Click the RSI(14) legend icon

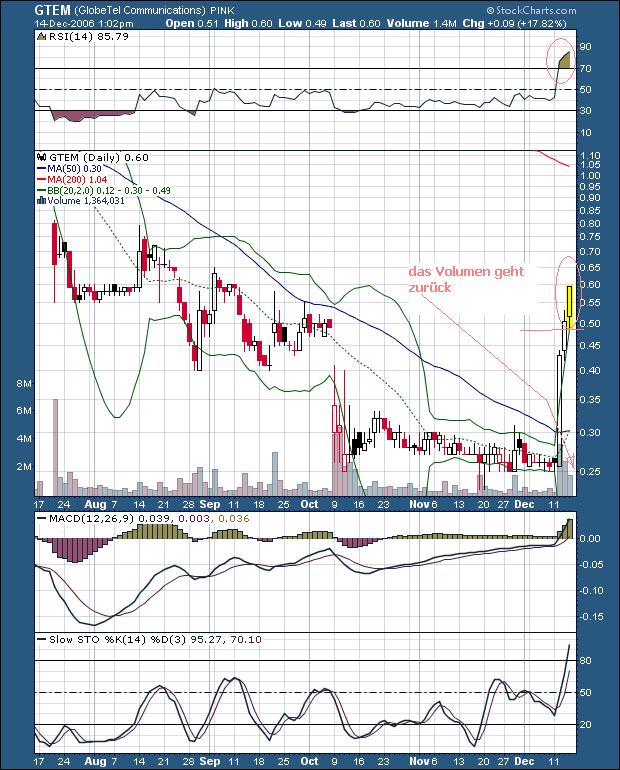point(42,36)
